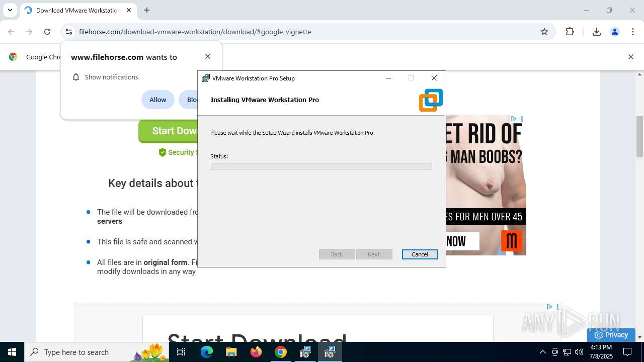Open a new Chrome tab
The height and width of the screenshot is (362, 644).
(147, 10)
